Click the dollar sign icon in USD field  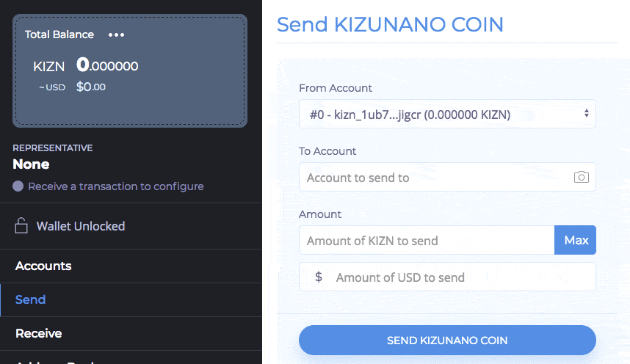click(318, 277)
